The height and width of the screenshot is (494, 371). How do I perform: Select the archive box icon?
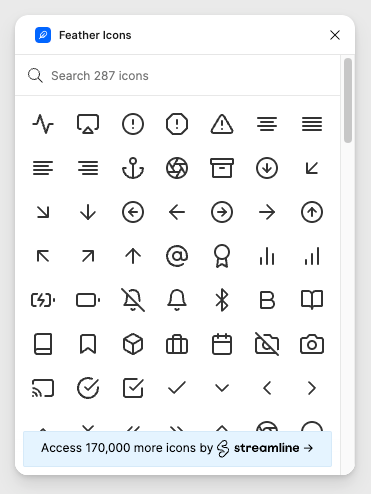[x=222, y=168]
